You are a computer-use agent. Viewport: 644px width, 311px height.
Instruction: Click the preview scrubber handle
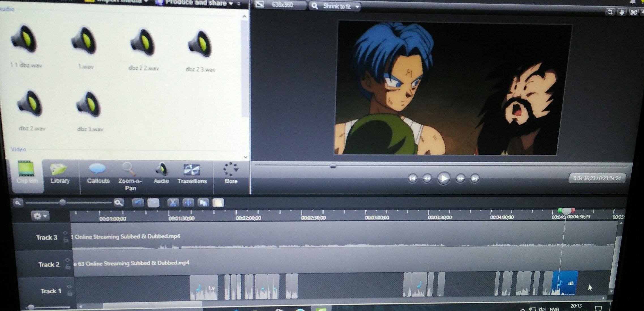pos(333,166)
